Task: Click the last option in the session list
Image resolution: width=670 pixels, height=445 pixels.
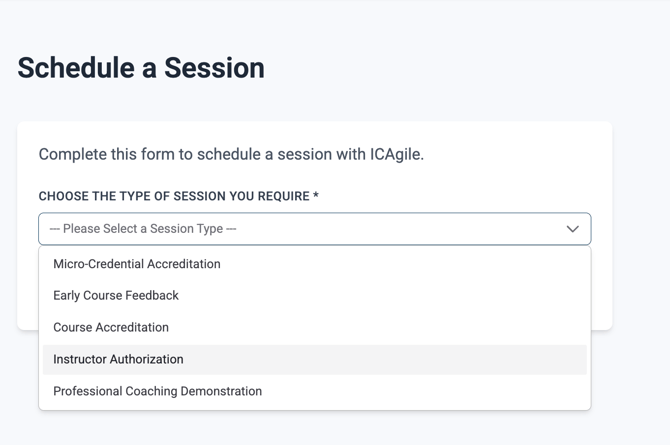Action: pos(157,391)
